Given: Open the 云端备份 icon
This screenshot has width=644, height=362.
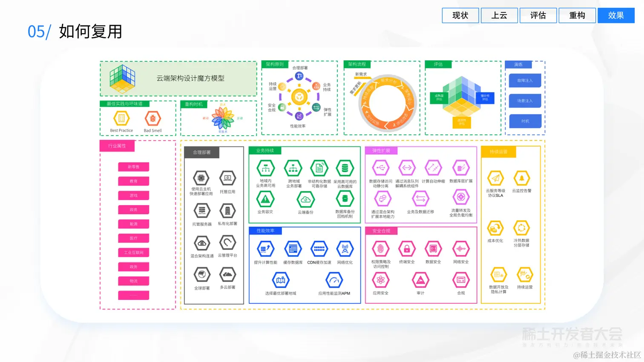Looking at the screenshot, I should pos(305,200).
